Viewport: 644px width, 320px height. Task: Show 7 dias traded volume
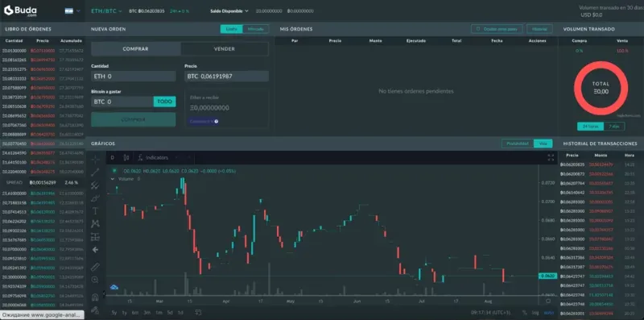tap(614, 127)
